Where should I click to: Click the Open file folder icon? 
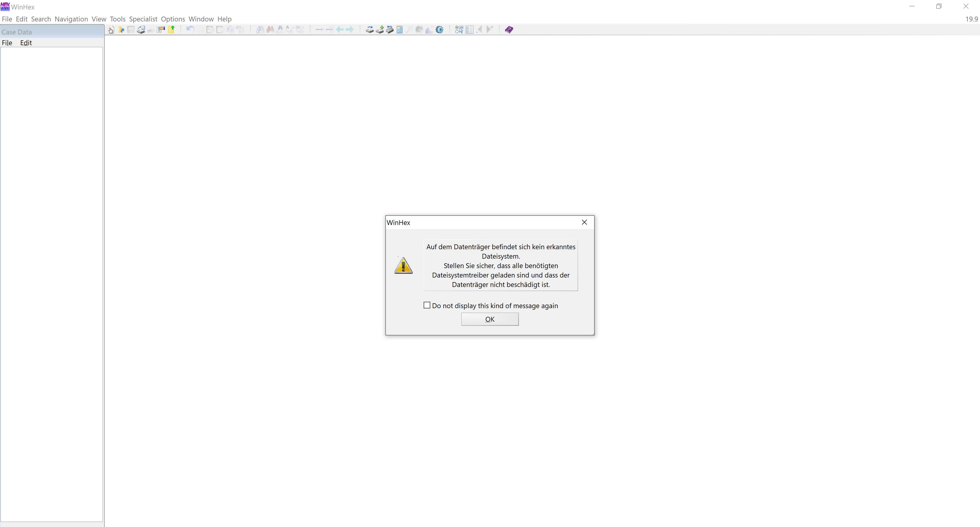coord(121,30)
